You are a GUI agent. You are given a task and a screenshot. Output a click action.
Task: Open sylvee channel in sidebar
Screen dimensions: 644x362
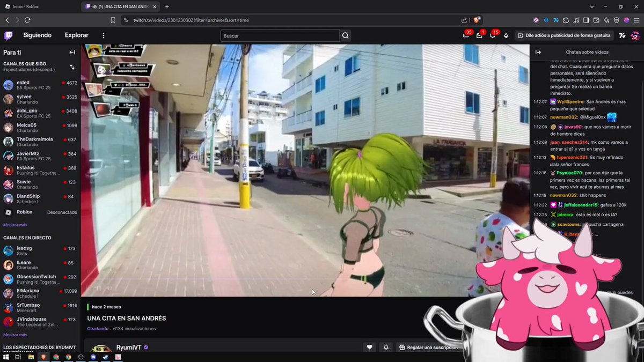[x=40, y=99]
